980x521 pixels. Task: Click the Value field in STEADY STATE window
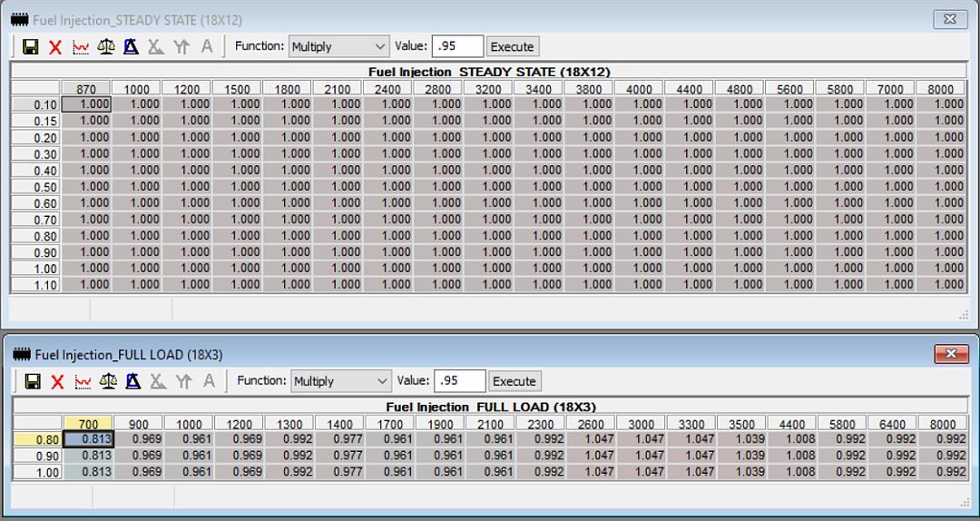[x=457, y=47]
